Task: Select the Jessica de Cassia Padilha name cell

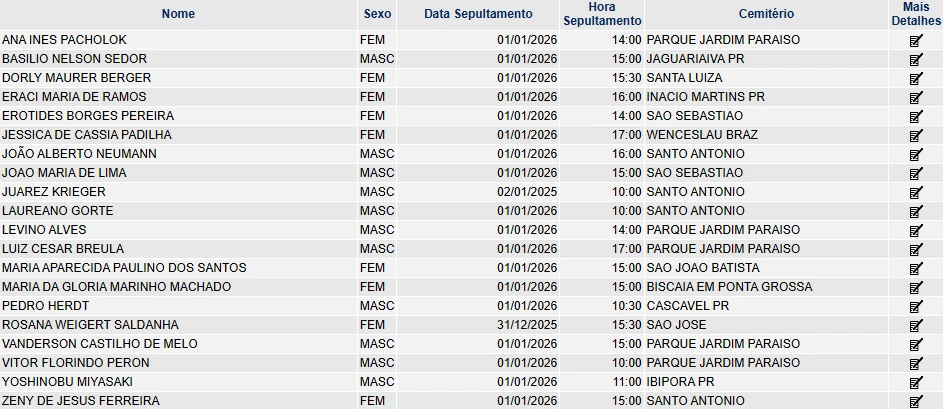Action: coord(87,135)
